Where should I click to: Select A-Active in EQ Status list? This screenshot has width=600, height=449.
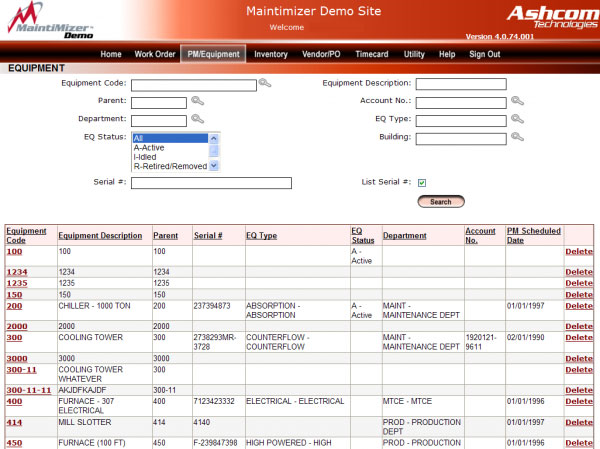tap(149, 147)
